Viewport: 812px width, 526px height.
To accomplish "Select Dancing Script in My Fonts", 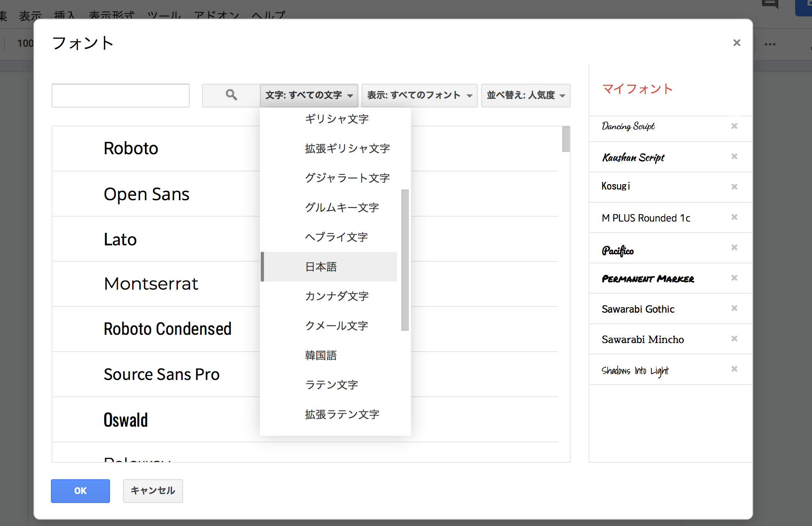I will click(628, 126).
